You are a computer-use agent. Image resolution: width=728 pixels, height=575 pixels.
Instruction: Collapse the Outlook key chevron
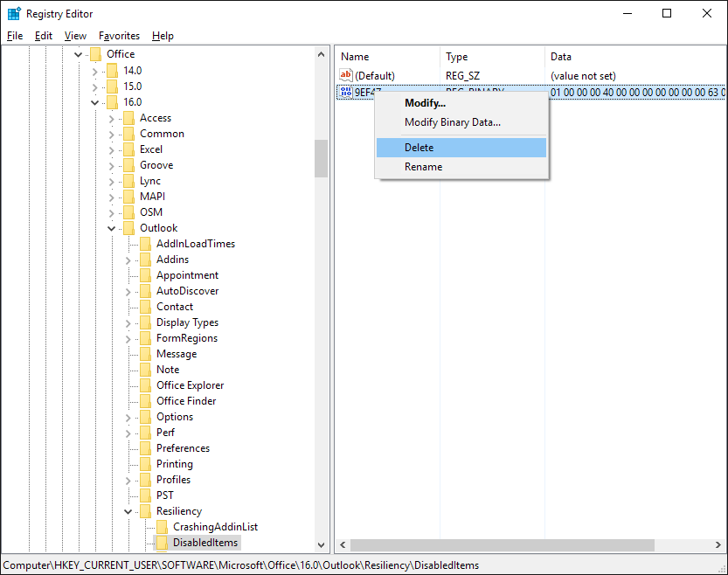112,228
